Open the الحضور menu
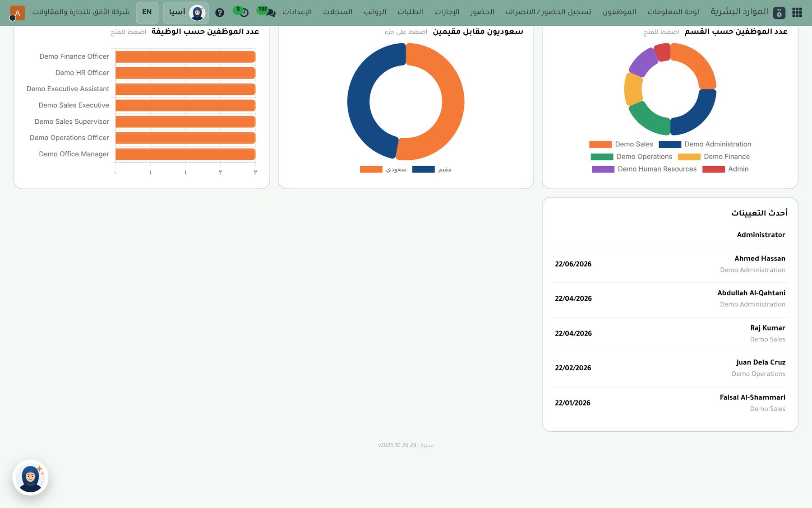The image size is (812, 508). (482, 12)
